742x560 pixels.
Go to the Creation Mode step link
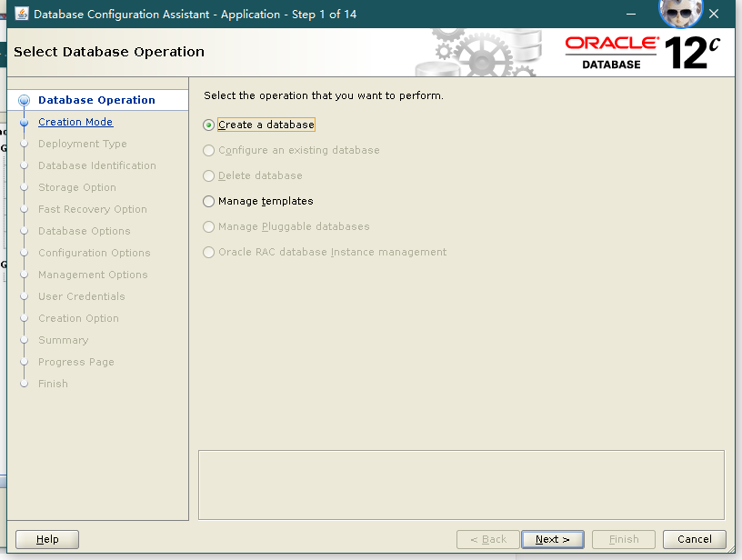coord(75,122)
